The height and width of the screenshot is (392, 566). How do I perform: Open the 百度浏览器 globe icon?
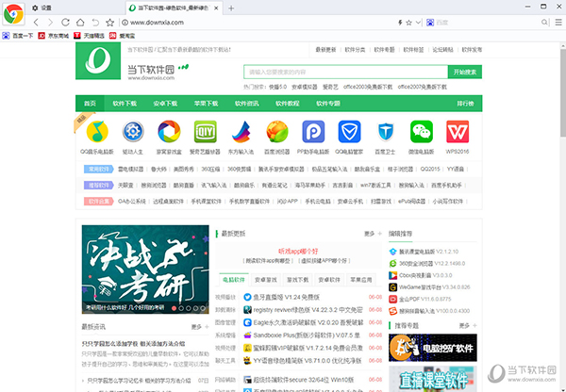click(x=277, y=132)
